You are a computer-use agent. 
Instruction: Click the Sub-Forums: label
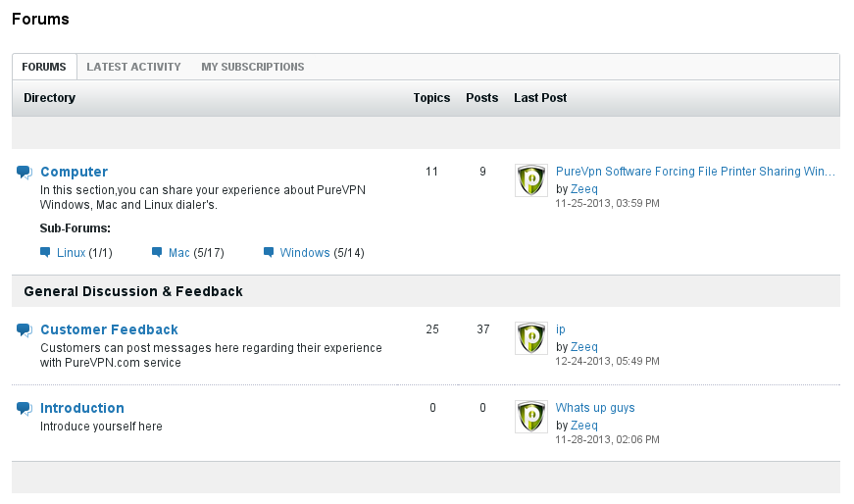(x=75, y=228)
